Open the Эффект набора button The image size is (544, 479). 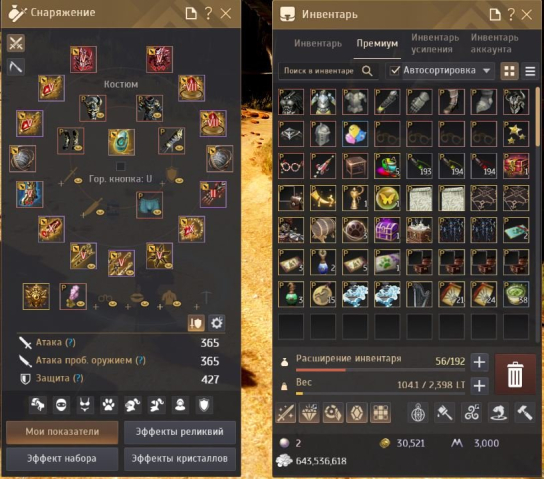[x=62, y=459]
